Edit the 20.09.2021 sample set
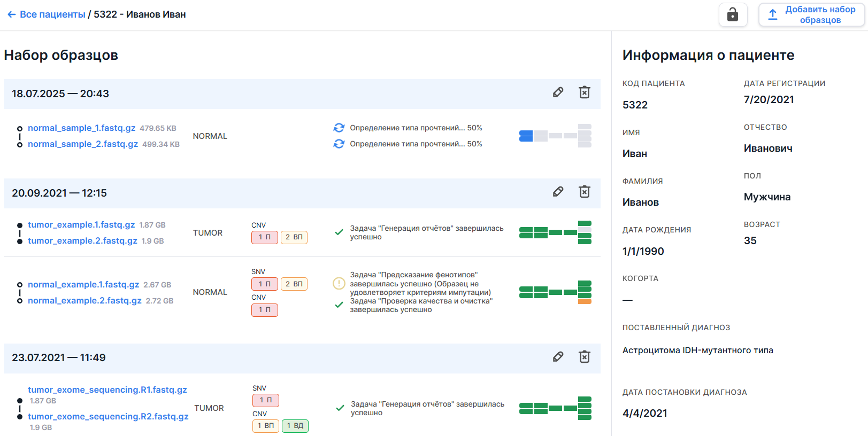Image resolution: width=868 pixels, height=436 pixels. (x=558, y=192)
